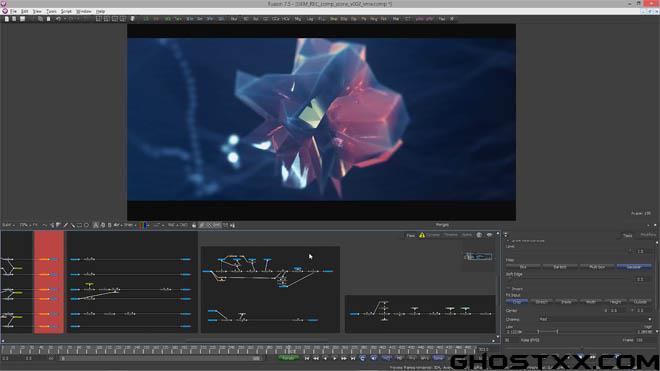Switch to the Tools tab in control panel
Viewport: 660px width, 371px height.
click(x=628, y=235)
